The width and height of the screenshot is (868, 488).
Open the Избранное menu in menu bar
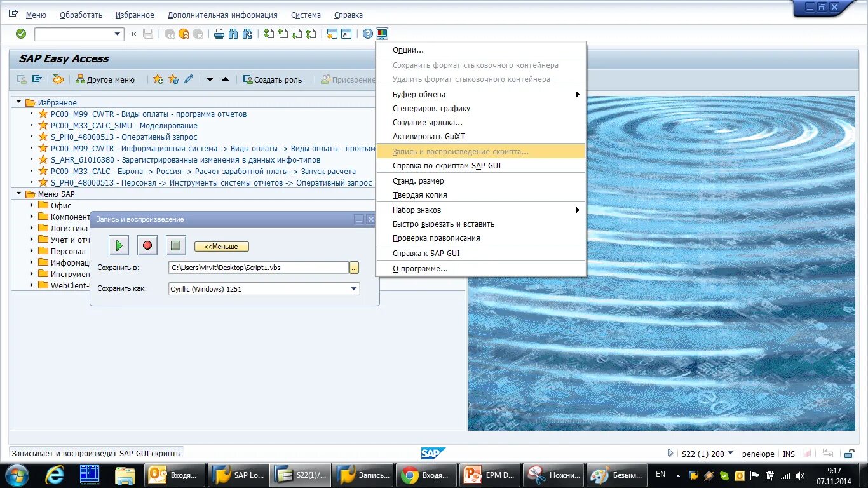[x=135, y=15]
